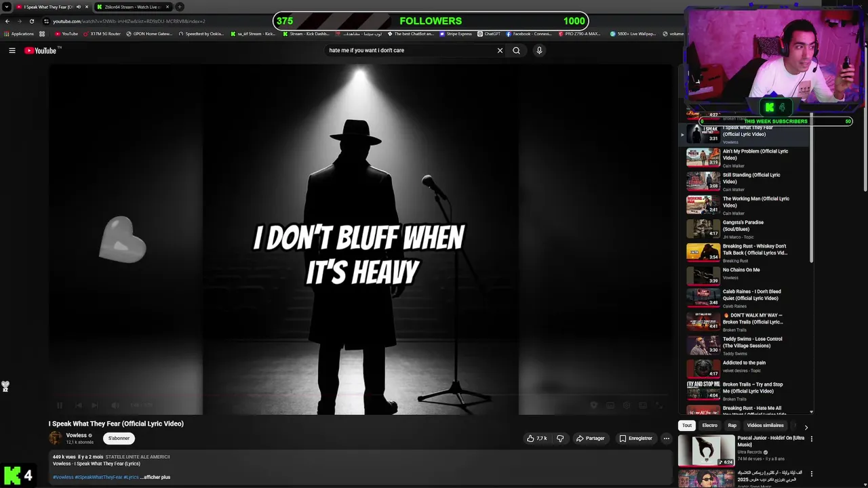Open the YouTube hamburger guide menu

(12, 50)
